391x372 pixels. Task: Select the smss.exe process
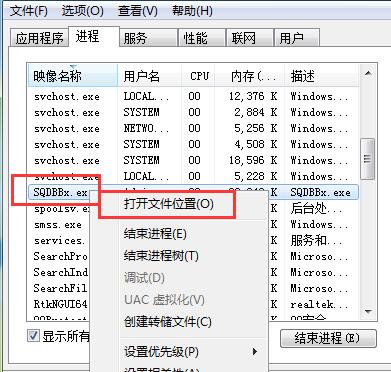pos(58,225)
